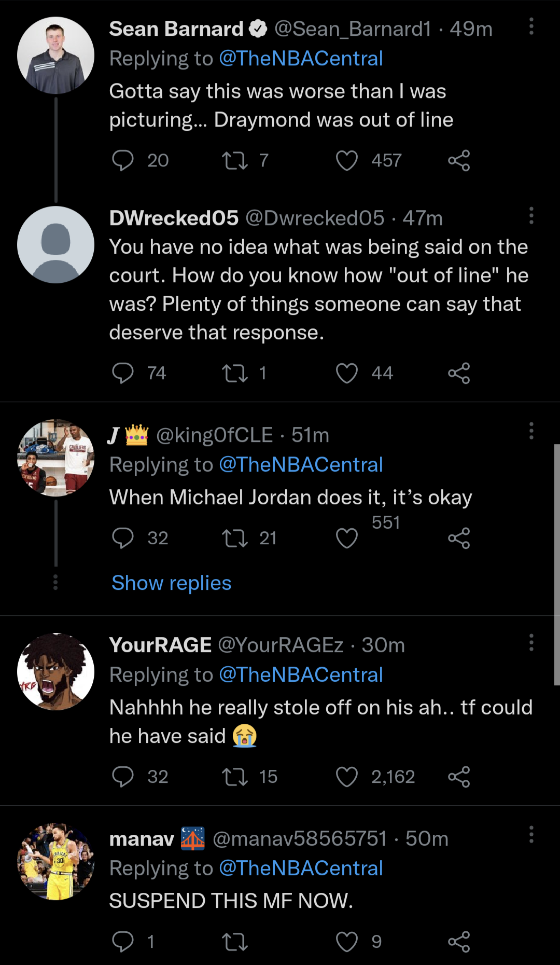Open more options on DWrecked05's tweet
This screenshot has width=560, height=965.
531,215
